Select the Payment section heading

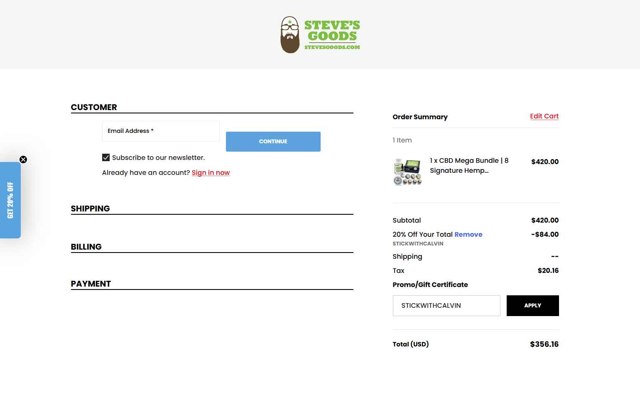(x=91, y=284)
